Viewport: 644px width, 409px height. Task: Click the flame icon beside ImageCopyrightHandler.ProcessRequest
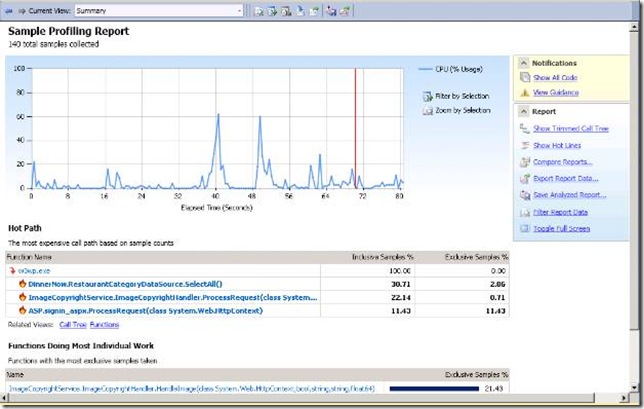pyautogui.click(x=22, y=297)
